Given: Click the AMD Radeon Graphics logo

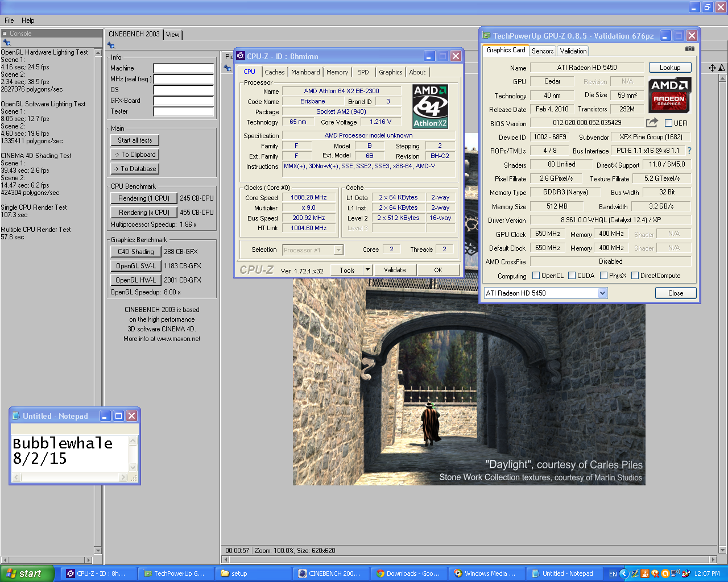Looking at the screenshot, I should coord(669,95).
